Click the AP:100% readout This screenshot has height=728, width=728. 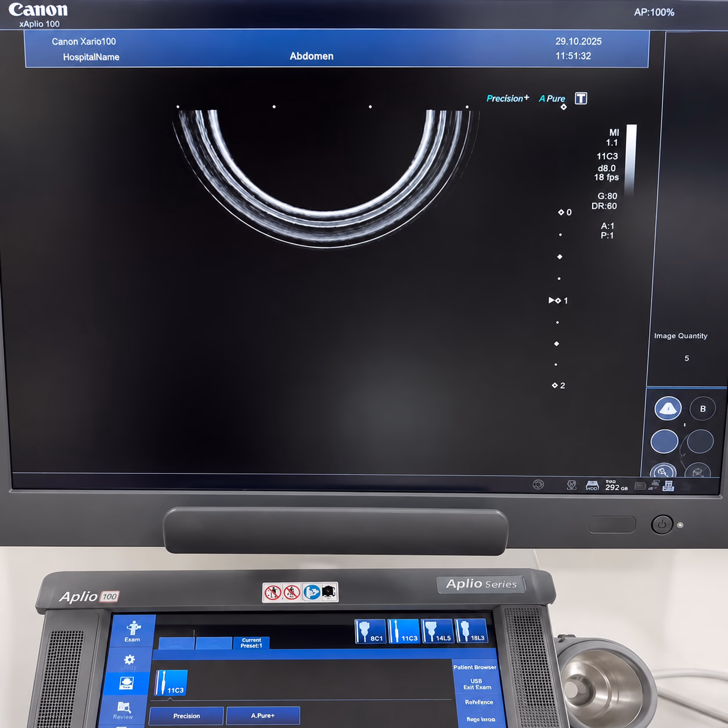coord(654,12)
